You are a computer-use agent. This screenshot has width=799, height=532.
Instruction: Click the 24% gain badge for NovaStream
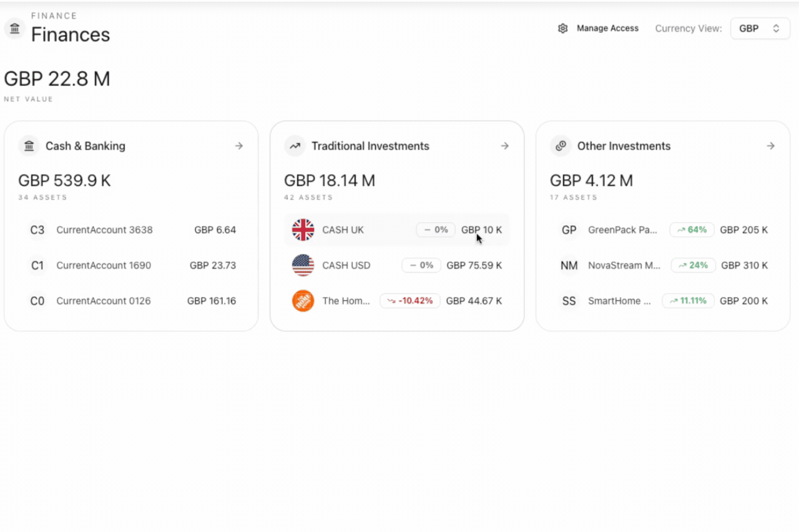tap(693, 265)
